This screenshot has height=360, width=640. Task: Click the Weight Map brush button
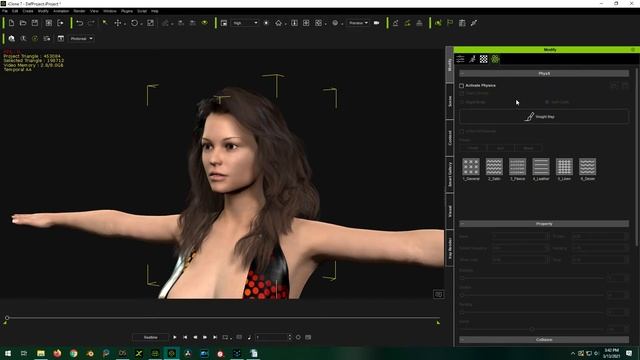(x=544, y=117)
